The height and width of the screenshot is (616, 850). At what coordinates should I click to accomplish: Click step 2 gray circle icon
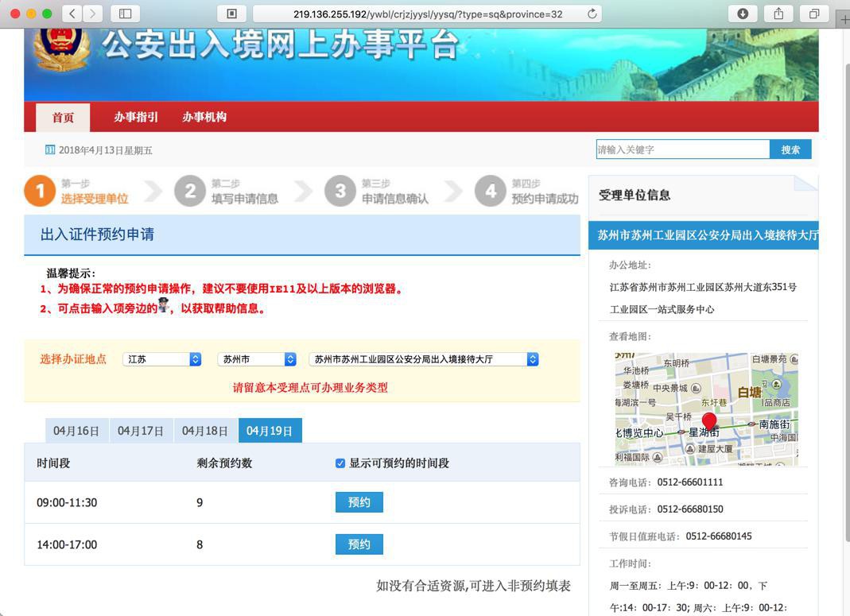click(190, 191)
